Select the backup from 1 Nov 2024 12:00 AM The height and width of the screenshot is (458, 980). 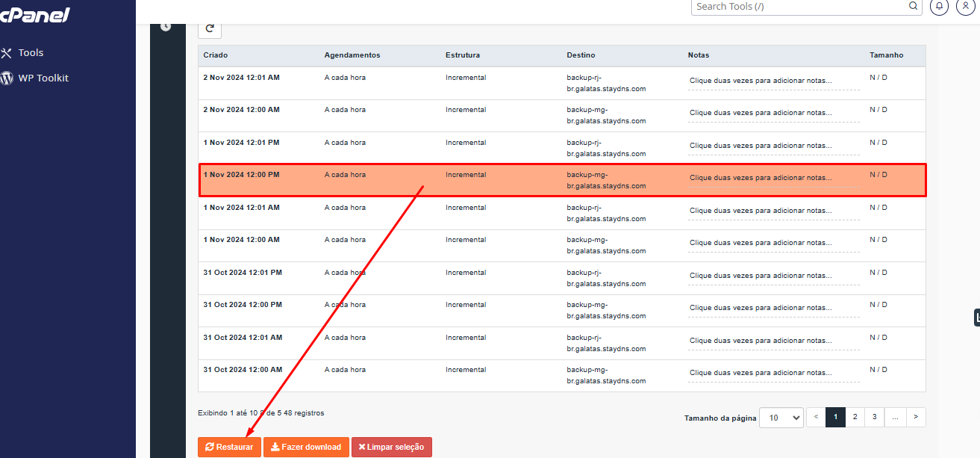point(562,246)
